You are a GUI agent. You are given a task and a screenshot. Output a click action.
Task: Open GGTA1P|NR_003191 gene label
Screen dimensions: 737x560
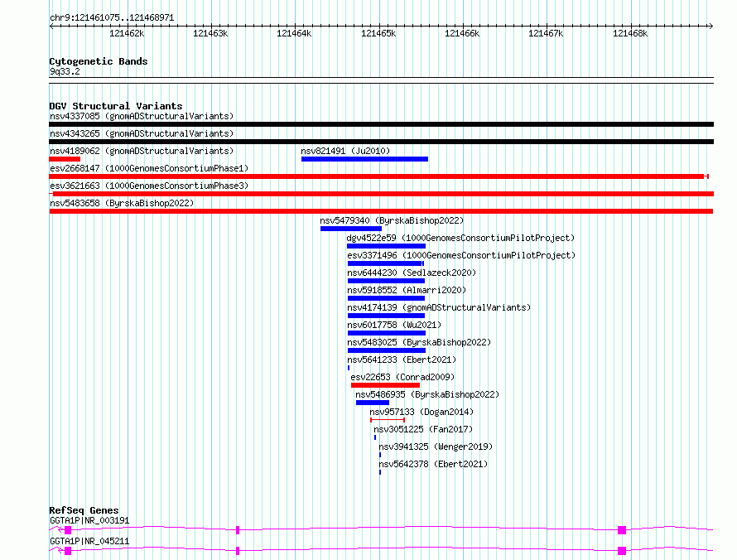point(89,520)
